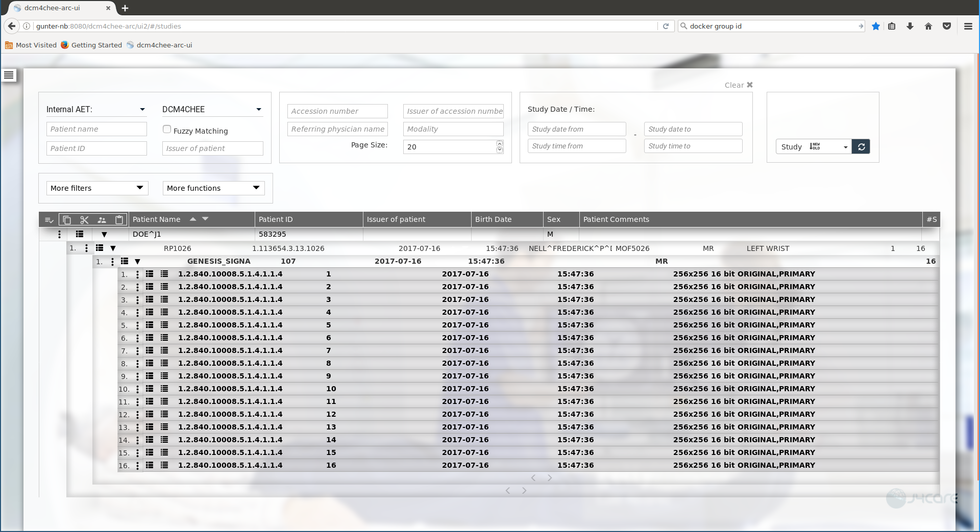
Task: Select the dcm4chee-arc-ui browser tab
Action: (62, 8)
